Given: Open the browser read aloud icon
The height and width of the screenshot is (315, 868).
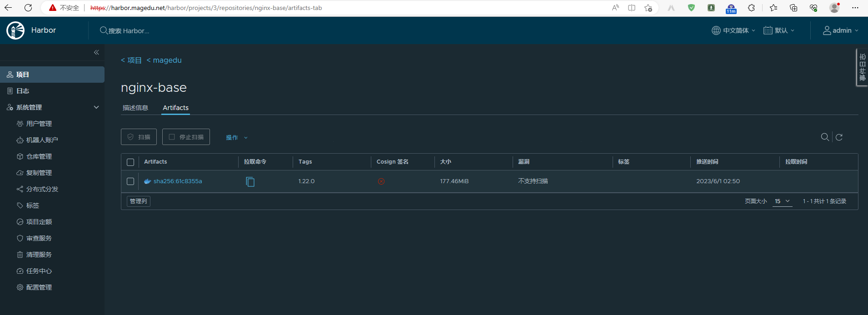Looking at the screenshot, I should (x=615, y=8).
